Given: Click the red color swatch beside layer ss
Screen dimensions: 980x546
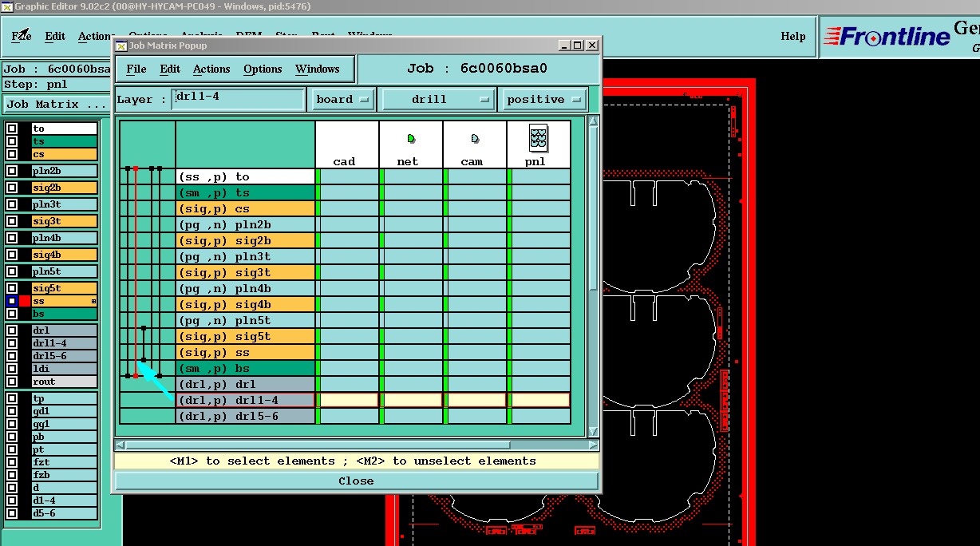Looking at the screenshot, I should [x=25, y=301].
